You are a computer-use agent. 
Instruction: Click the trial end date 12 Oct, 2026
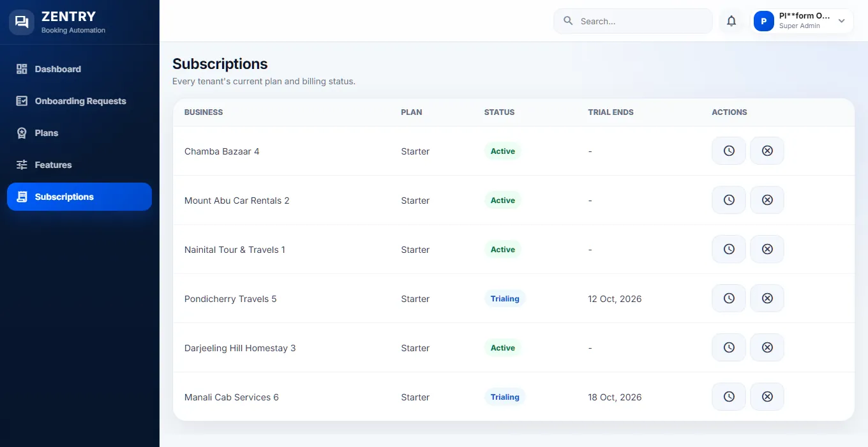coord(615,299)
